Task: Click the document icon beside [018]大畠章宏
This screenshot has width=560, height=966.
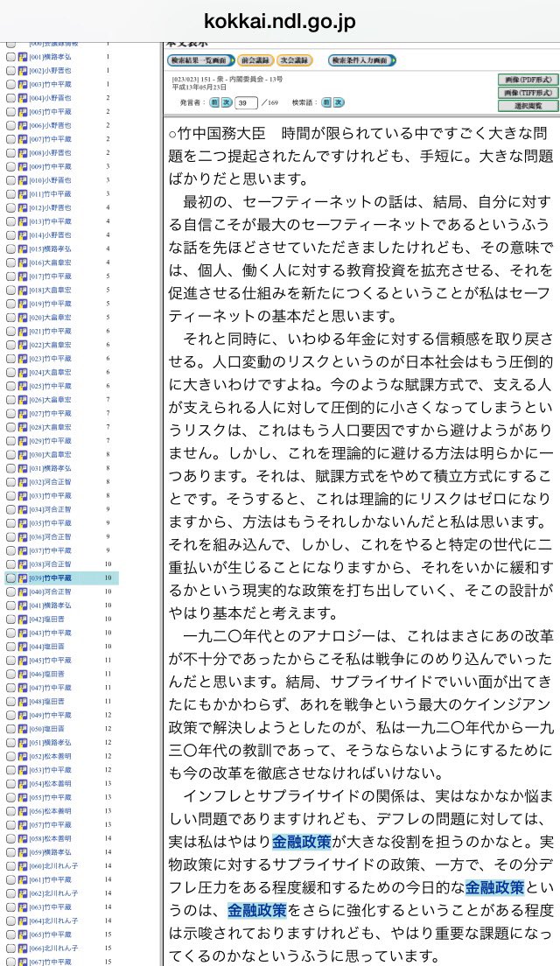Action: click(23, 290)
